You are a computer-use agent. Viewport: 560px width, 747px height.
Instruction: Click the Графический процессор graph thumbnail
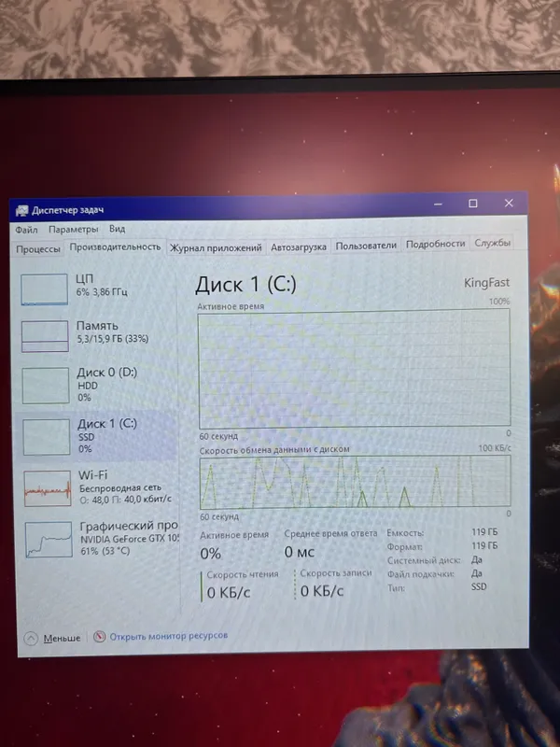(49, 540)
